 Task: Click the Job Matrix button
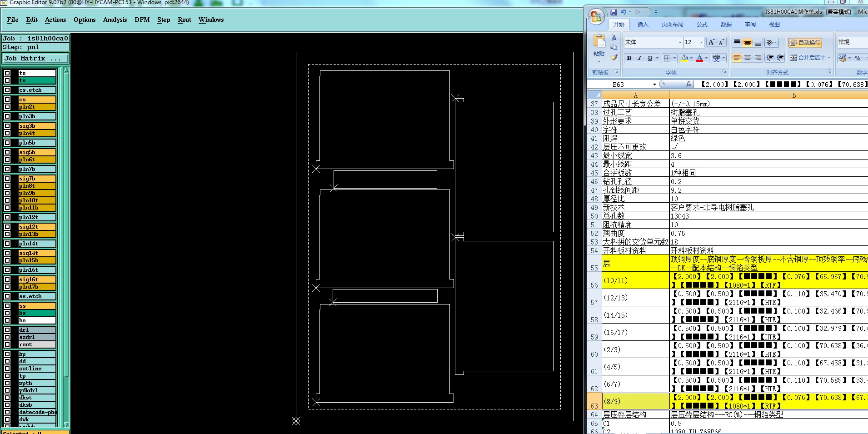click(x=35, y=59)
